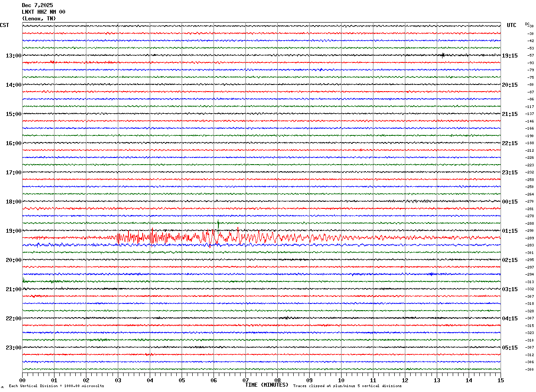Click the CST time label "14:00"
This screenshot has width=536, height=392.
(14, 85)
